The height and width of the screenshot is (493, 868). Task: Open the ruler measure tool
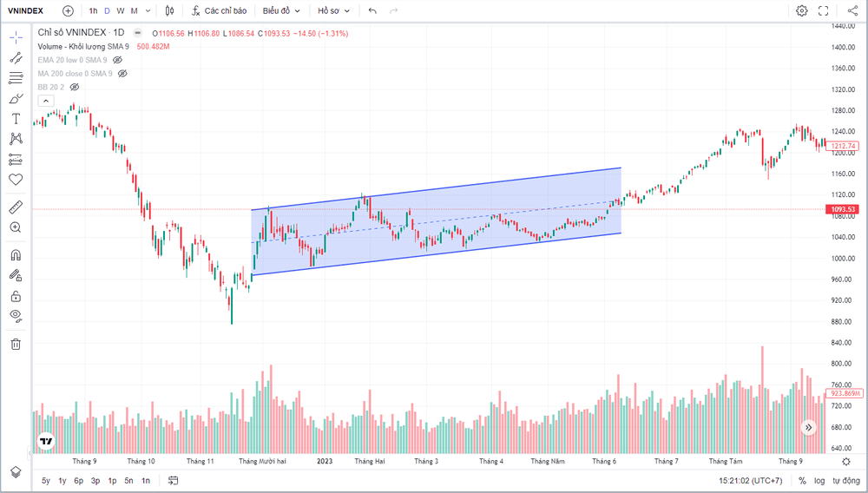pos(16,207)
